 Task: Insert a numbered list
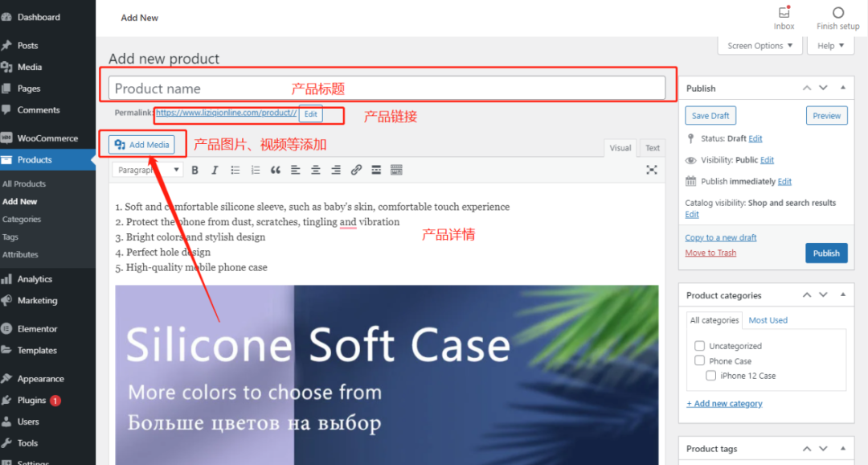256,170
